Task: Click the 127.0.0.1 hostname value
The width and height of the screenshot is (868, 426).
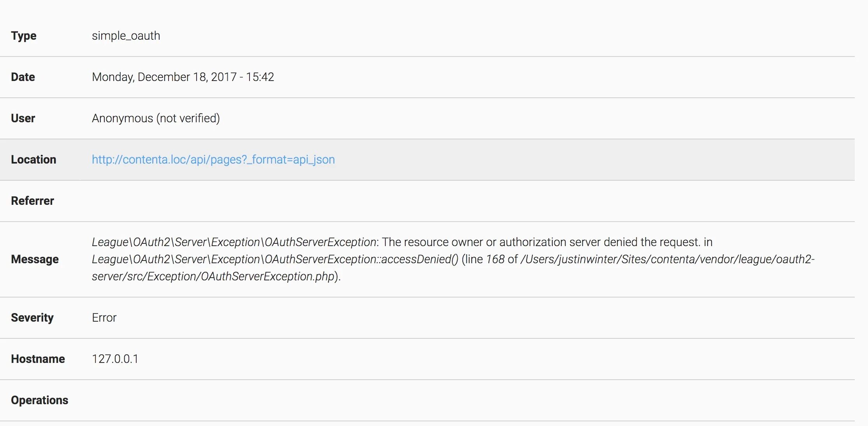Action: pos(115,359)
